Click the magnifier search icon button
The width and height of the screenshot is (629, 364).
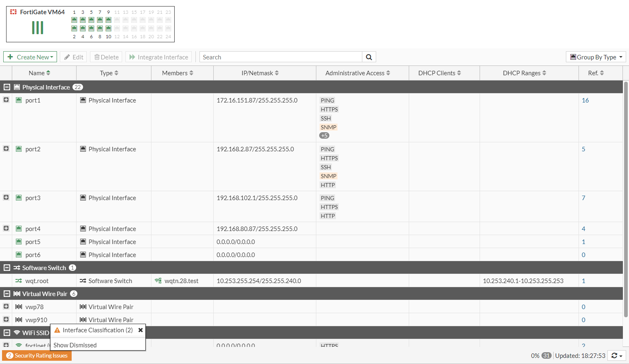pos(369,57)
